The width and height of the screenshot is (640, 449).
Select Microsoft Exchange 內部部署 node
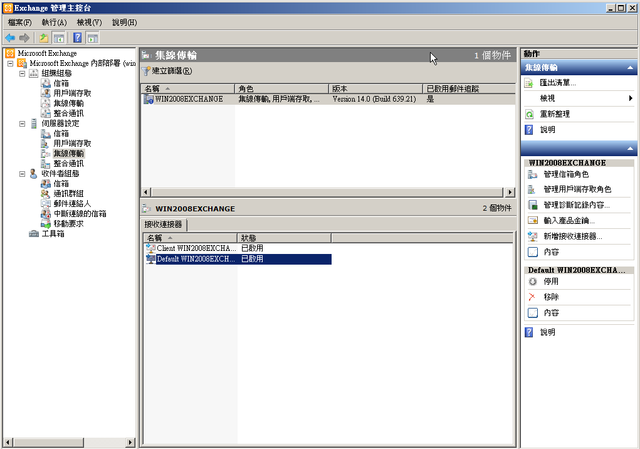point(82,63)
